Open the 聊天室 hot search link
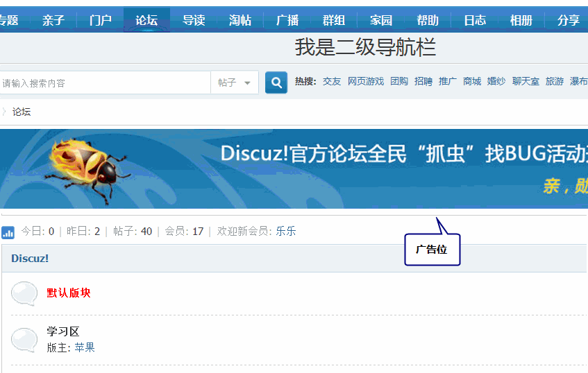 coord(526,81)
